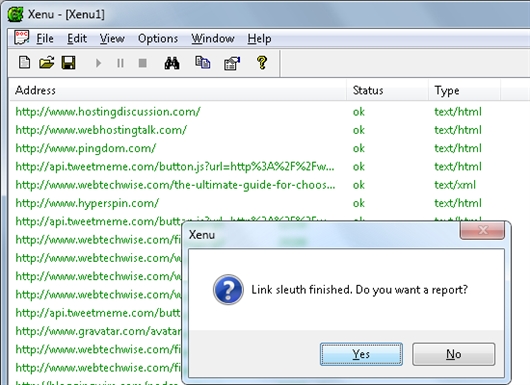Click the greyed-out play arrow icon
Viewport: 530px width, 385px height.
98,63
